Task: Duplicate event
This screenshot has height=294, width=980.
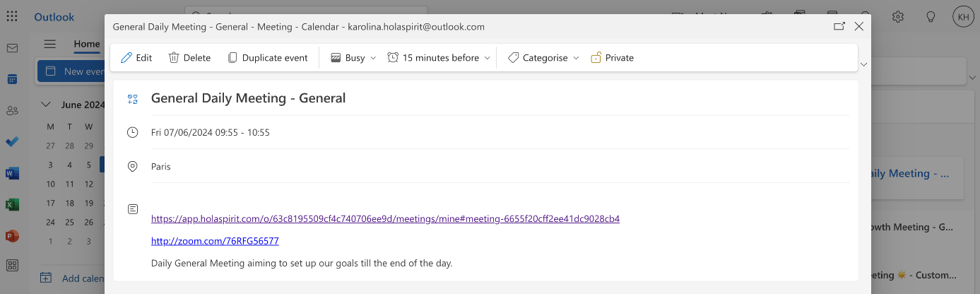Action: (x=267, y=58)
